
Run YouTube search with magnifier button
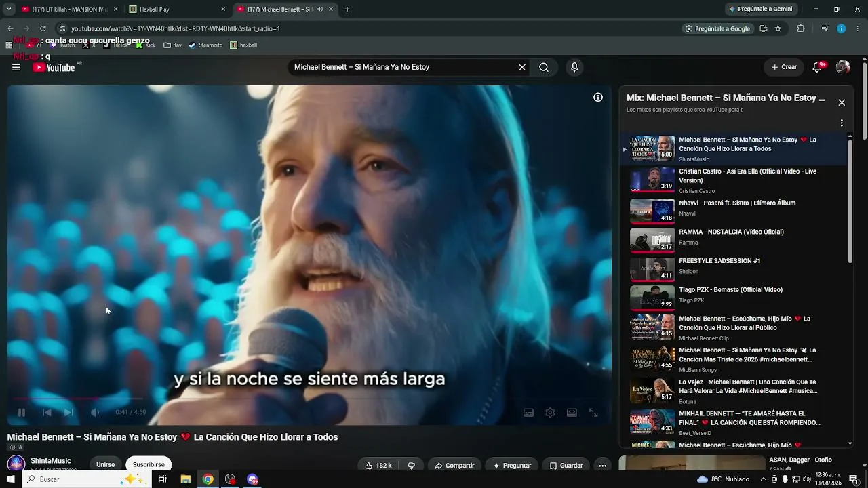point(544,67)
